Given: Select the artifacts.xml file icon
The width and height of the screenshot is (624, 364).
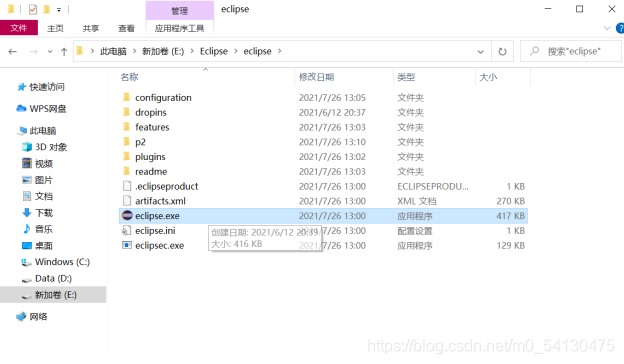Looking at the screenshot, I should (127, 200).
